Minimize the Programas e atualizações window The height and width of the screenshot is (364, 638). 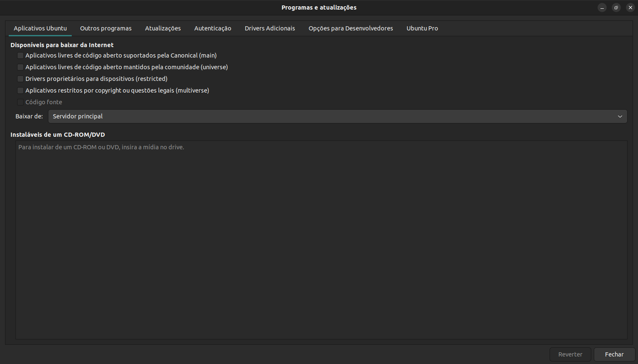point(602,8)
